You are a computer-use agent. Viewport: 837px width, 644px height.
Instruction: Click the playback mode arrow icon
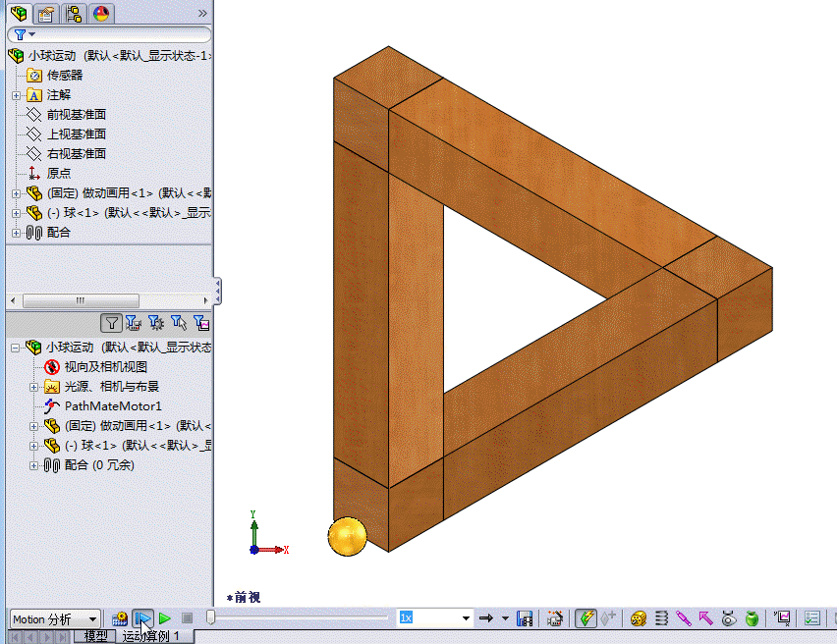(x=485, y=618)
